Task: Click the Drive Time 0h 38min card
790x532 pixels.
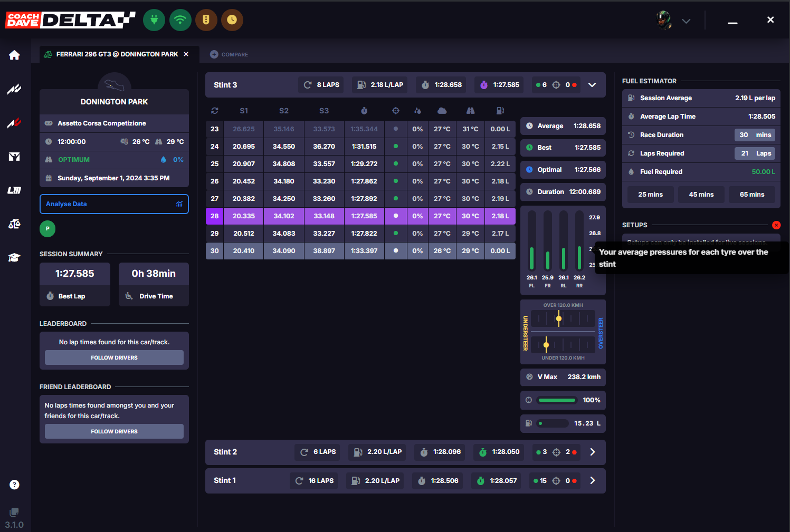Action: point(154,284)
